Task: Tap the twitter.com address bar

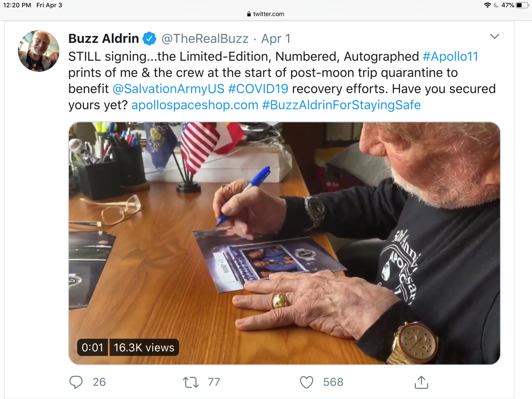Action: pos(269,14)
